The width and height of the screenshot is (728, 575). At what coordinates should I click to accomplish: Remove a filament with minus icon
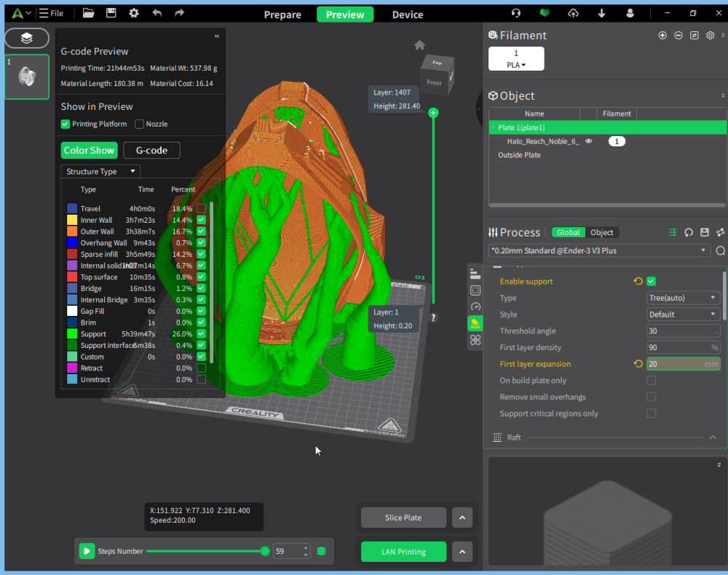pyautogui.click(x=678, y=35)
